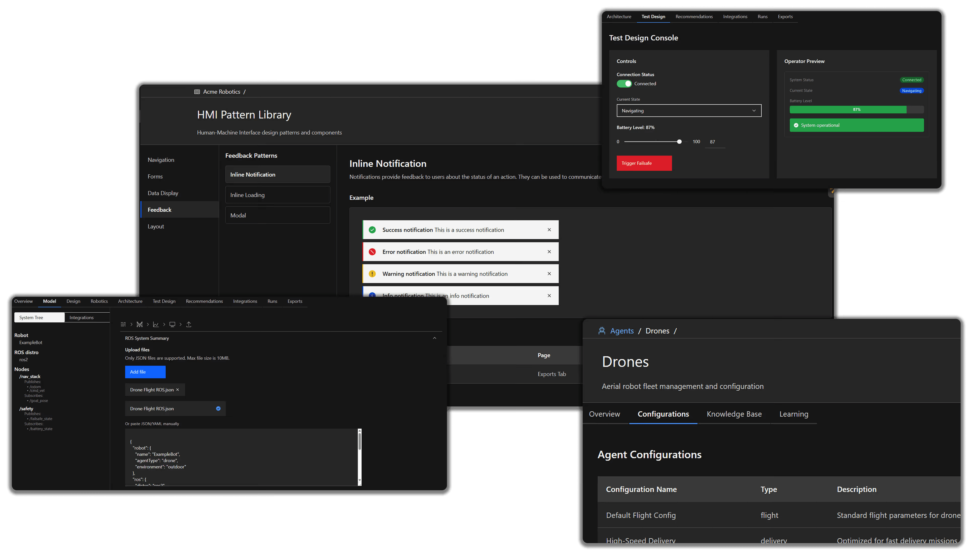Toggle the Connection Status switch off
The width and height of the screenshot is (973, 560).
pyautogui.click(x=624, y=84)
